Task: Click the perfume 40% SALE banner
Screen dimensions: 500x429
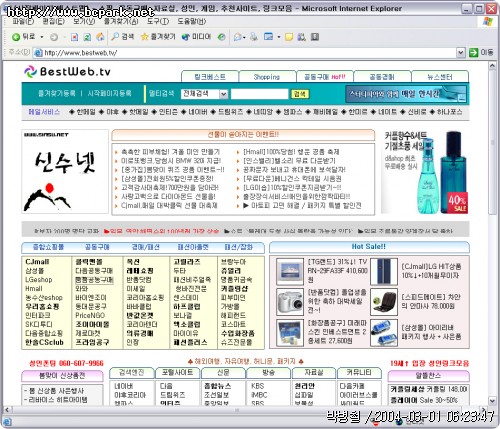Action: pos(425,172)
